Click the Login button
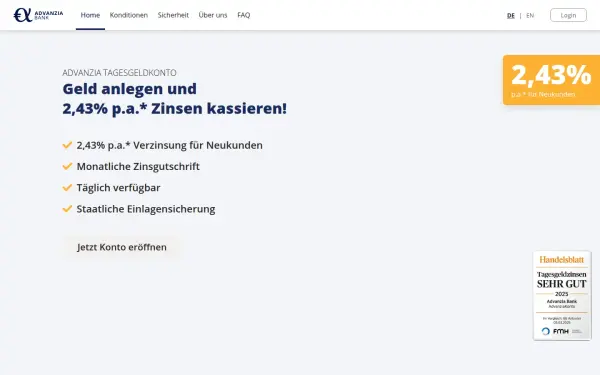This screenshot has width=600, height=375. coord(568,15)
